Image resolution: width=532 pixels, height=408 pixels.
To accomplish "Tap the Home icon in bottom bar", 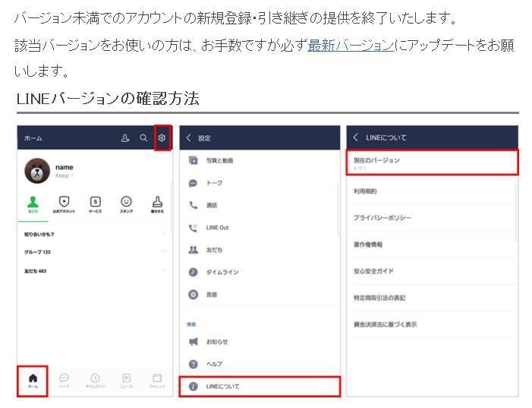I will tap(33, 380).
